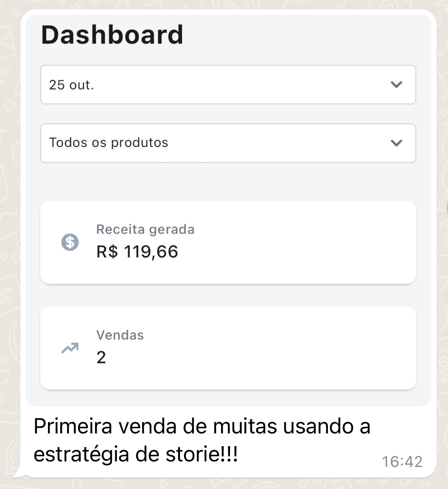448x489 pixels.
Task: Open the dashboard screenshot attached to the message
Action: pos(228,210)
